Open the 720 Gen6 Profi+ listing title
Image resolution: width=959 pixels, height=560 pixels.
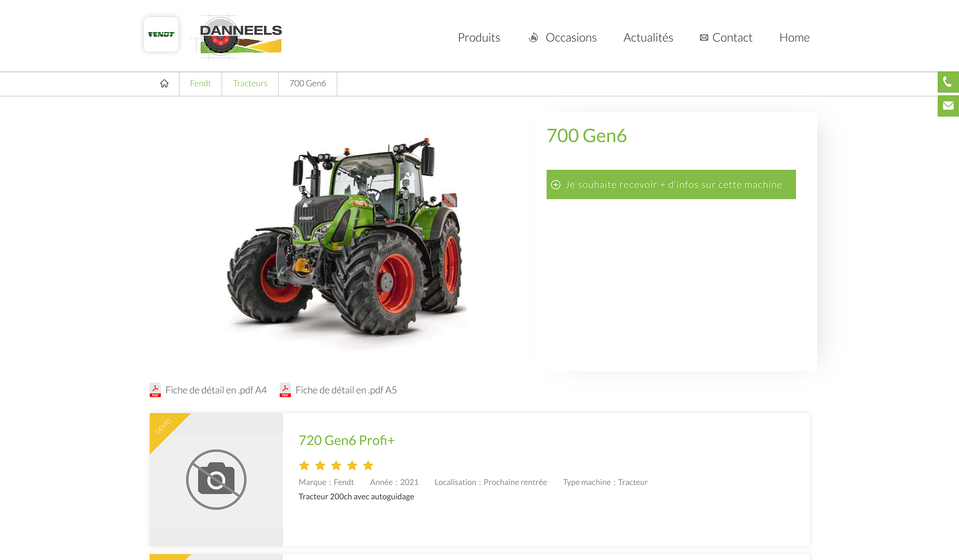pos(346,440)
